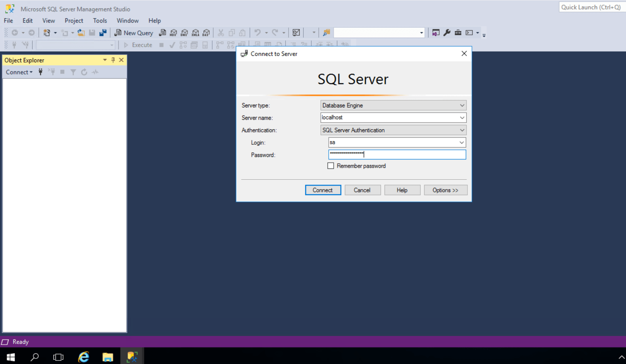Screen dimensions: 626x364
Task: Open the Tools menu
Action: (x=100, y=21)
